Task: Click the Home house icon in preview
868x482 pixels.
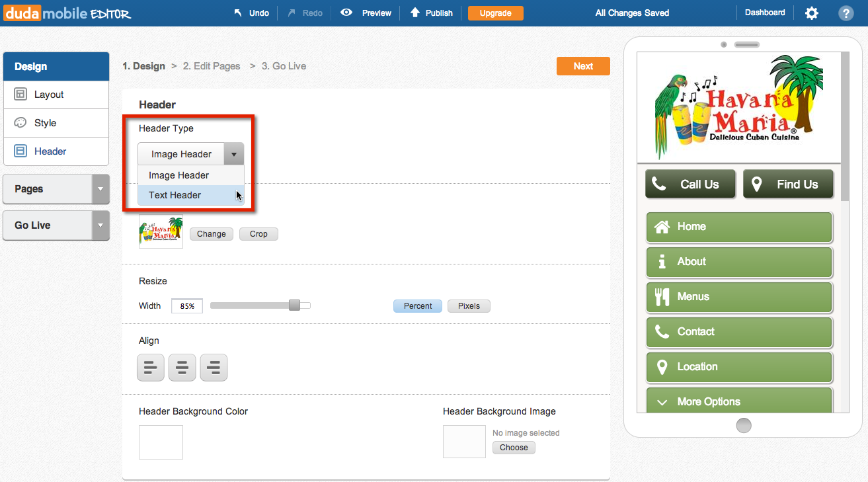Action: tap(662, 227)
